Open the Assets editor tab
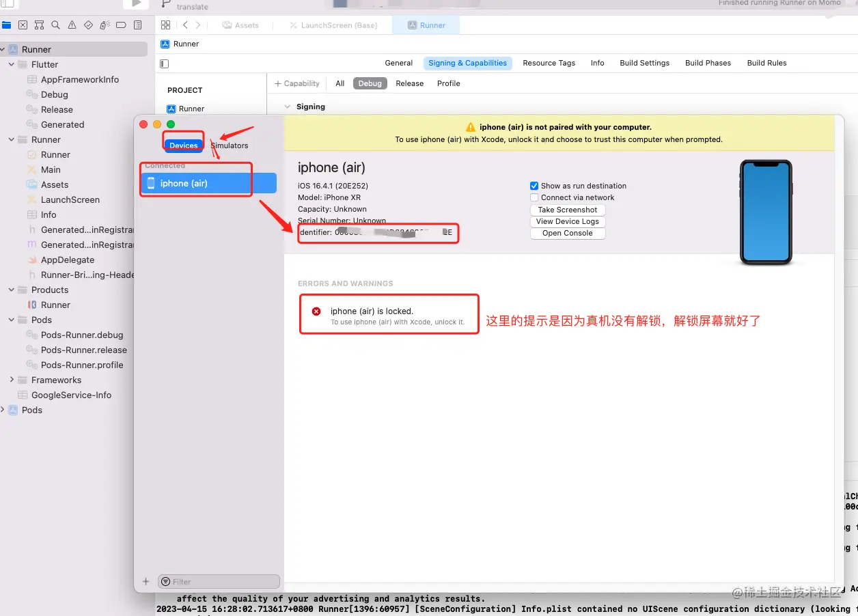Screen dimensions: 858x616 click(240, 25)
